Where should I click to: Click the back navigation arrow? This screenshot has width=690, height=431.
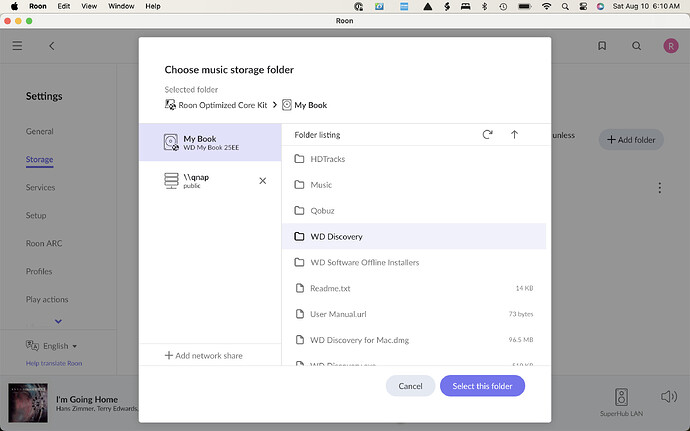coord(52,46)
